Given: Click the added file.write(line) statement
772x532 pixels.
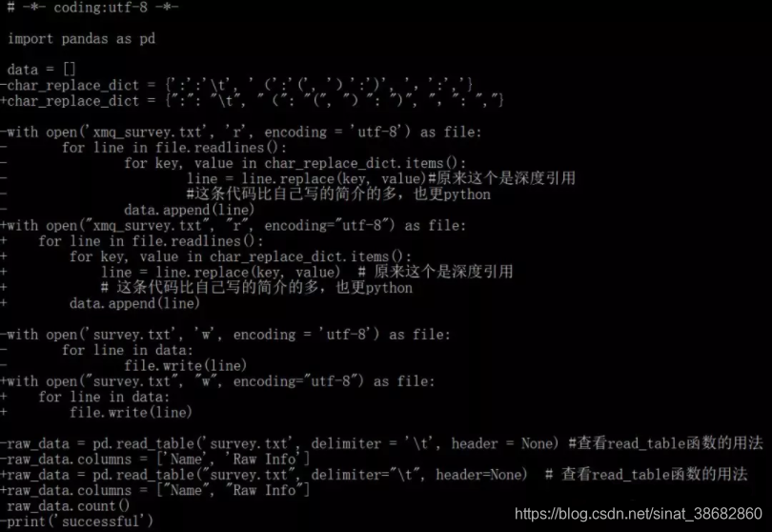Looking at the screenshot, I should click(131, 412).
